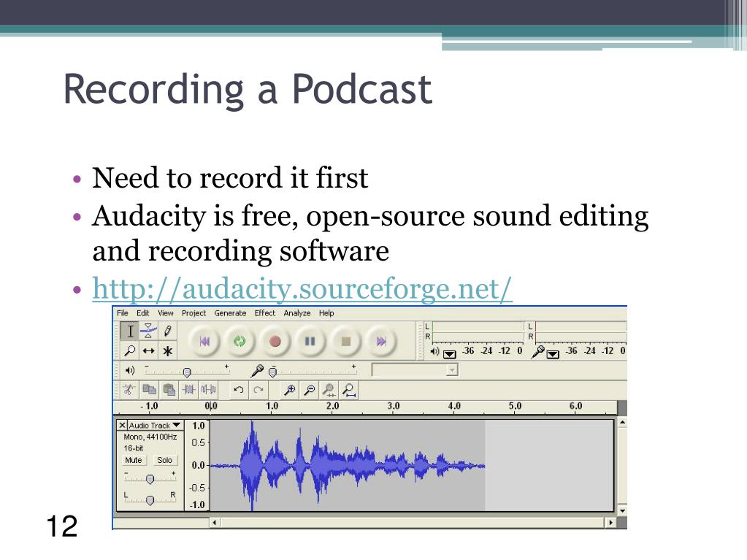Image resolution: width=747 pixels, height=560 pixels.
Task: Click the 5.0 mark on timeline ruler
Action: (x=515, y=406)
